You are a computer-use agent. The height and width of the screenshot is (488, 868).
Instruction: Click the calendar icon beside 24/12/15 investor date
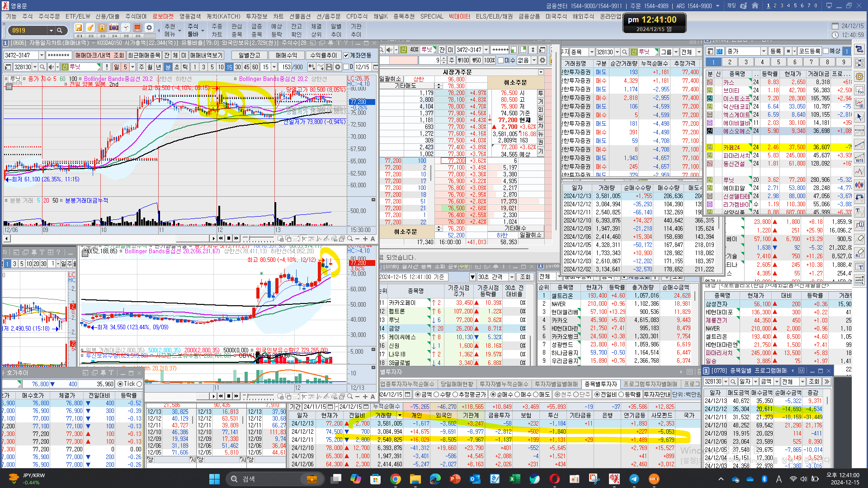(x=408, y=394)
